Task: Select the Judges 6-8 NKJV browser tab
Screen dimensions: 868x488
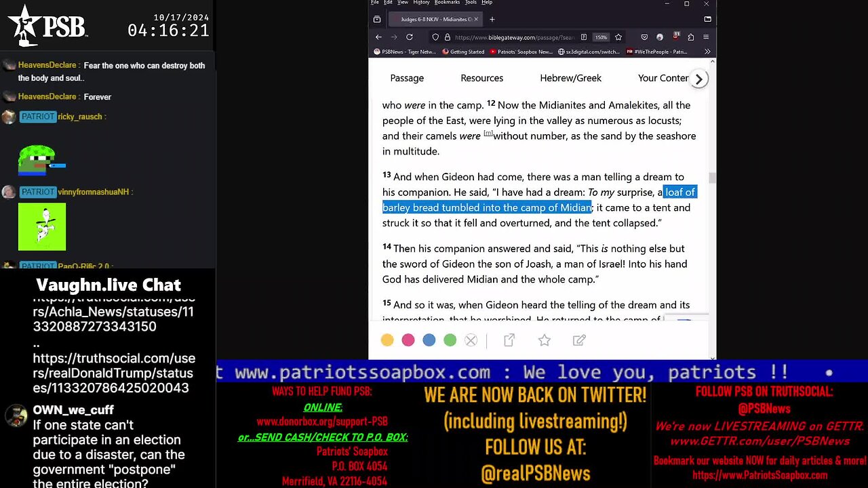Action: tap(436, 20)
